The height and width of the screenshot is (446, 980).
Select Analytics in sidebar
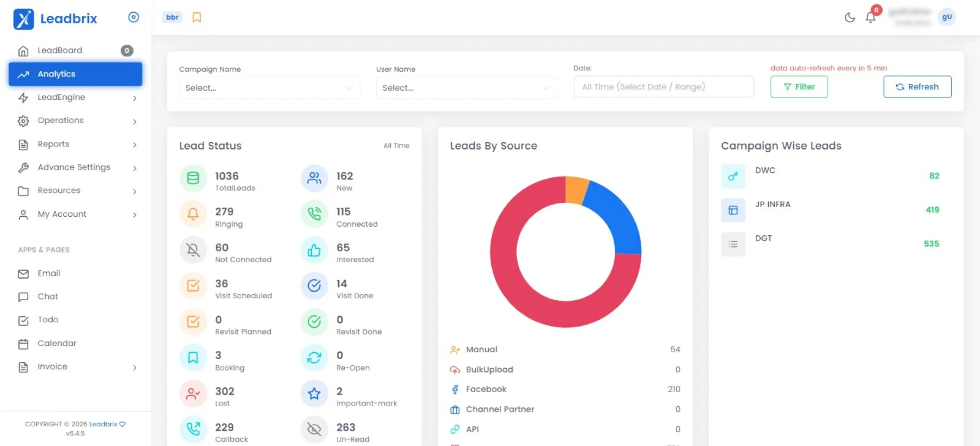[x=75, y=74]
